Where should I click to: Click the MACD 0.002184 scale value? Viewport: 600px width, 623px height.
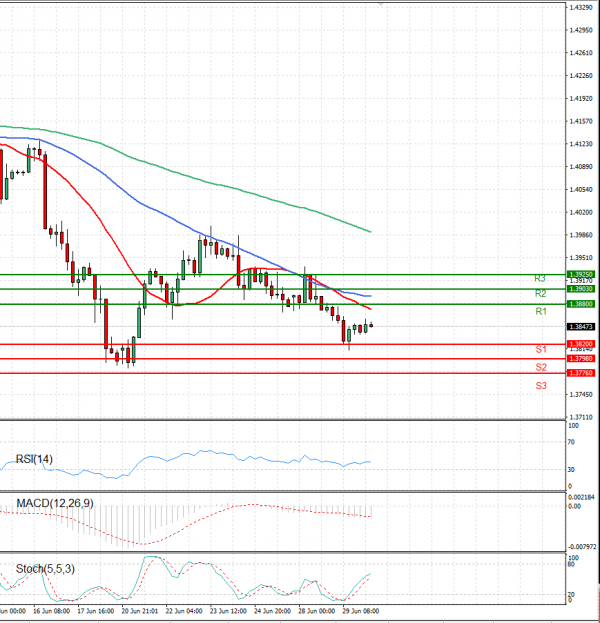(581, 497)
